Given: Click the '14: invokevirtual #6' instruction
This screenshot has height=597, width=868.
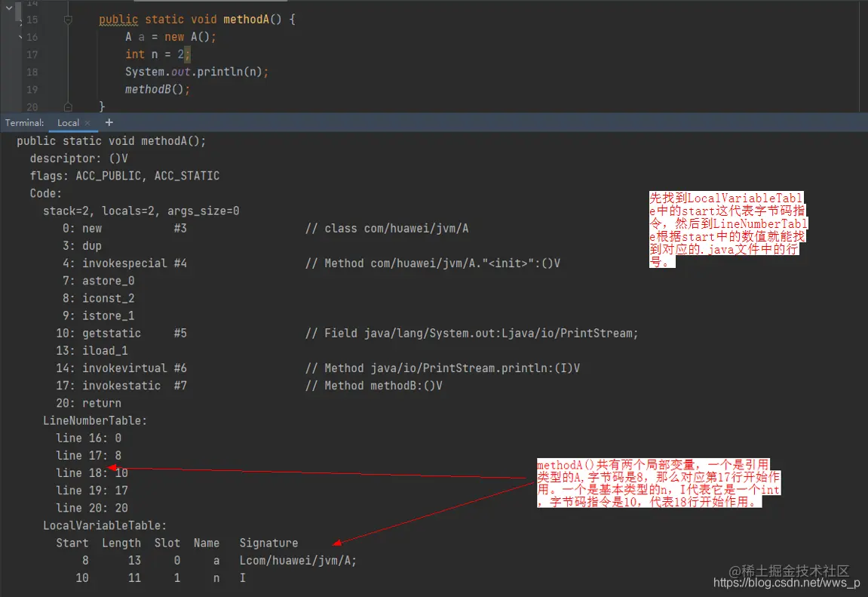Looking at the screenshot, I should [x=121, y=368].
